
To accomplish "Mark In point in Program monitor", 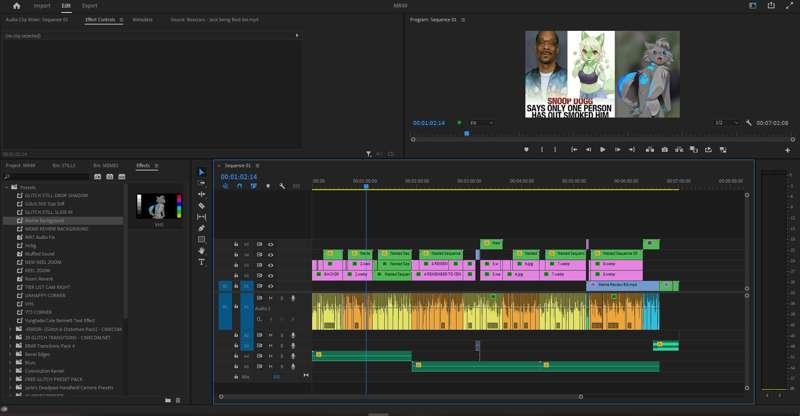I will click(x=542, y=150).
